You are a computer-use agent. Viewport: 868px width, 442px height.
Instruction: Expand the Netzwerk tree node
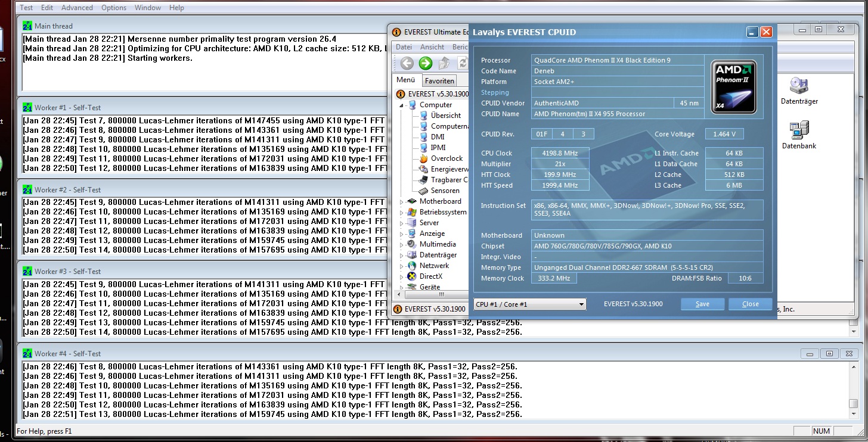402,266
